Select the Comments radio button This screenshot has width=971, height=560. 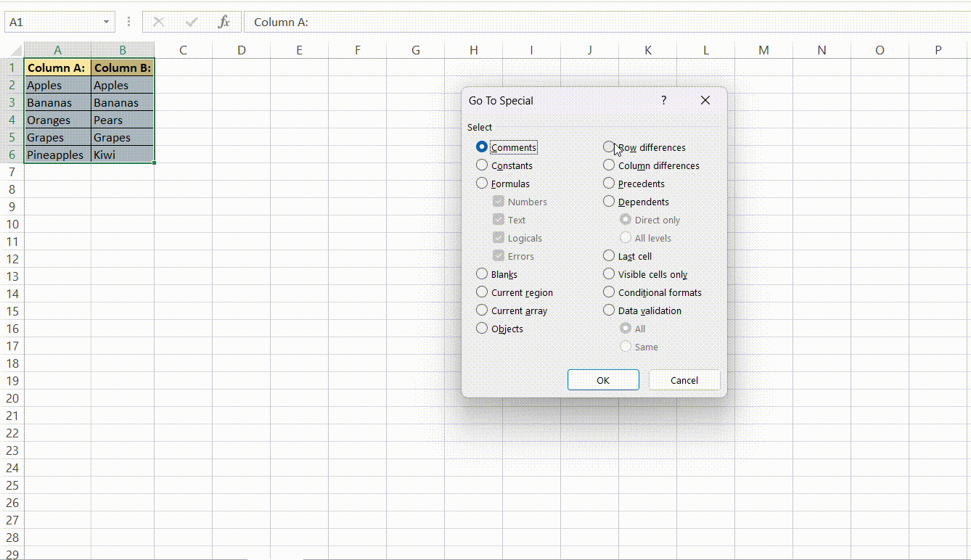[x=482, y=147]
